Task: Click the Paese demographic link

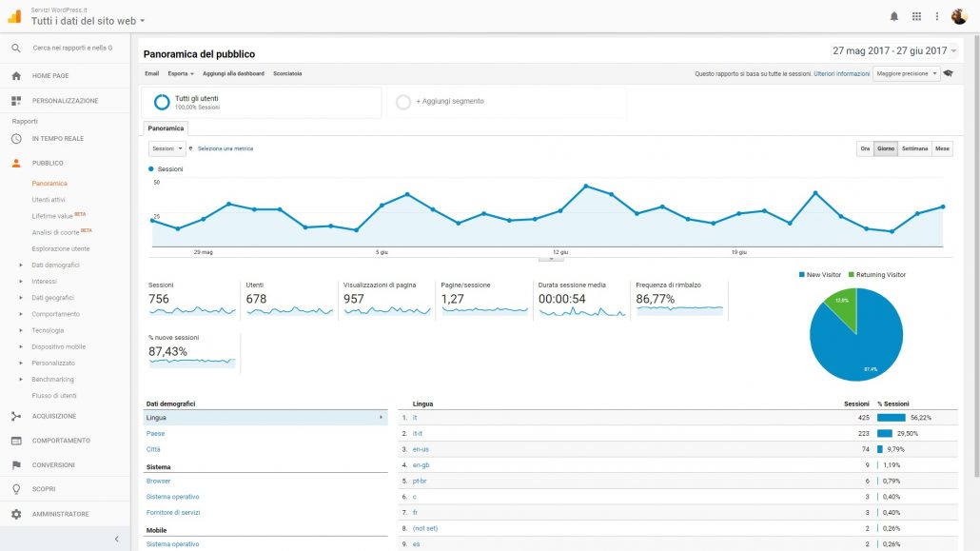Action: tap(156, 433)
